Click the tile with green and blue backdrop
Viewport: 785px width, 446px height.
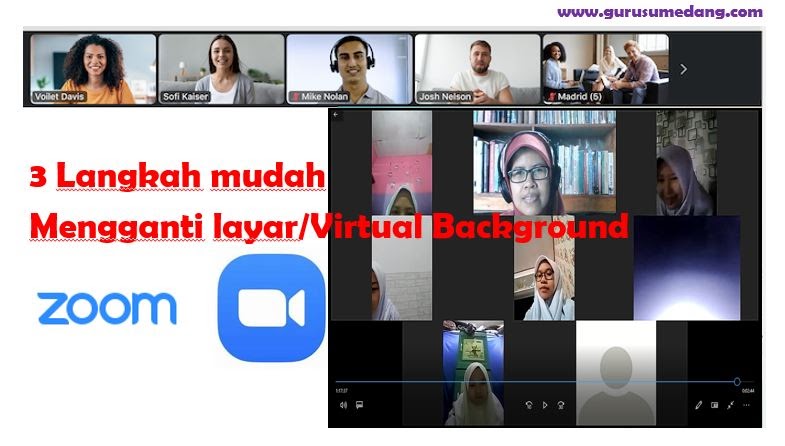point(473,373)
